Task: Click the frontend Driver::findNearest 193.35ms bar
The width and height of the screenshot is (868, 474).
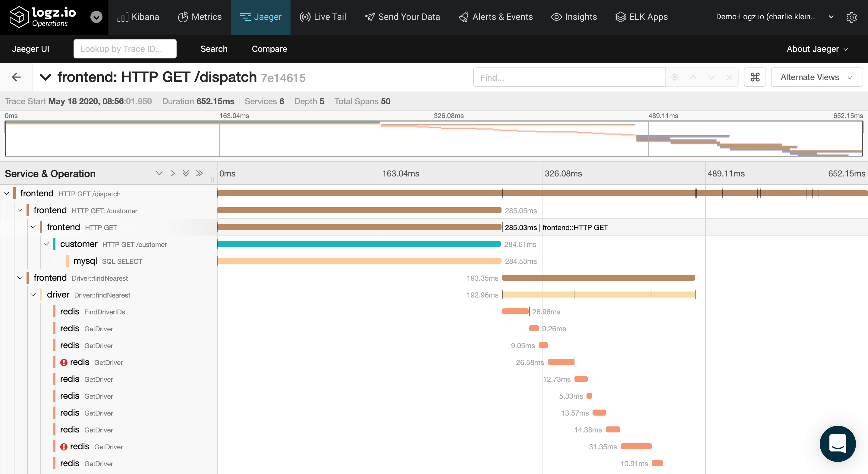Action: [599, 277]
